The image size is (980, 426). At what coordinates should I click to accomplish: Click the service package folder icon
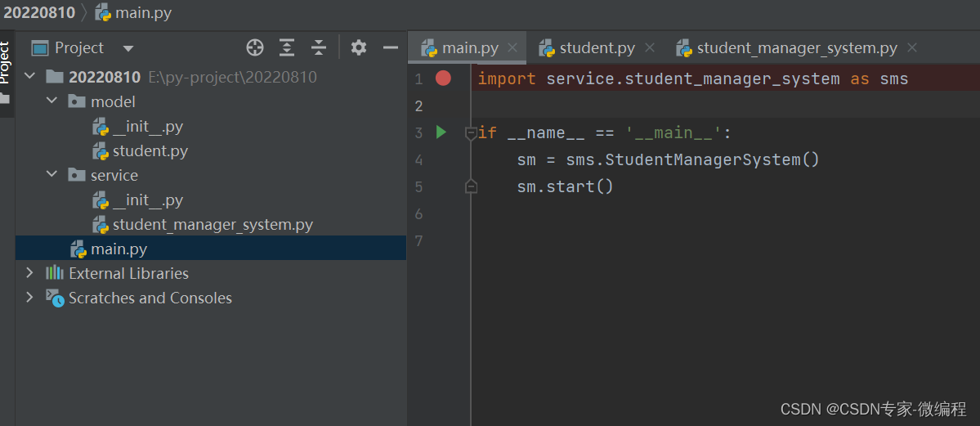[x=77, y=175]
